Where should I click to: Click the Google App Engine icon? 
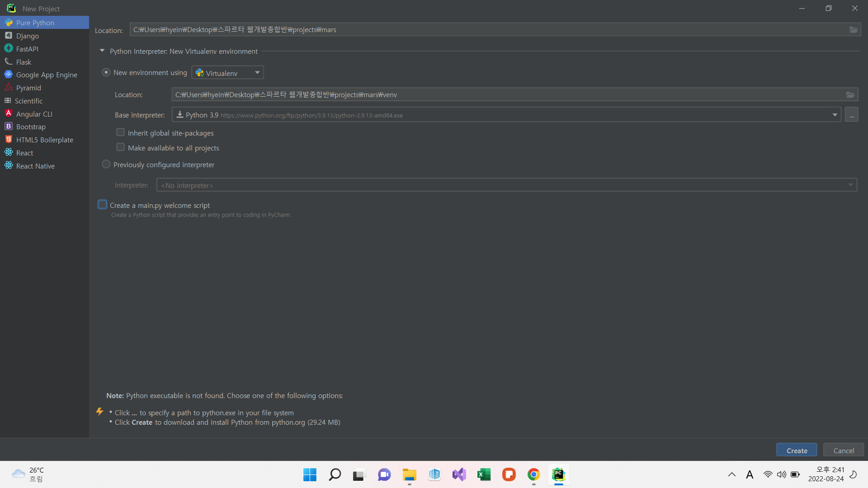point(9,75)
